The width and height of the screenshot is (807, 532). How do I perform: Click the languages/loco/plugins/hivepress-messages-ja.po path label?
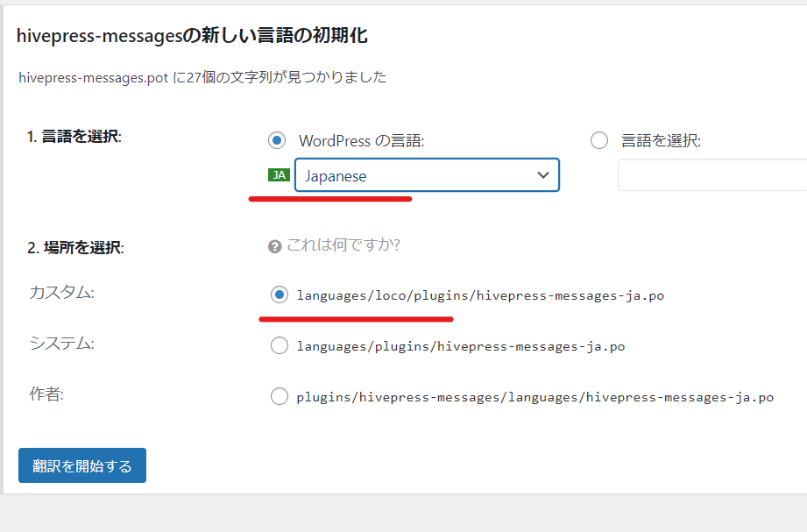click(480, 295)
